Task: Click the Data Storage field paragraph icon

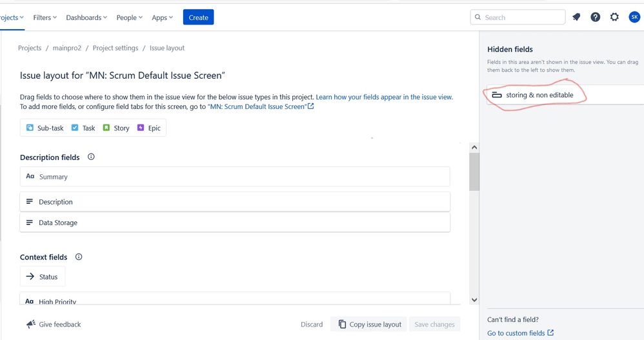Action: click(x=30, y=223)
